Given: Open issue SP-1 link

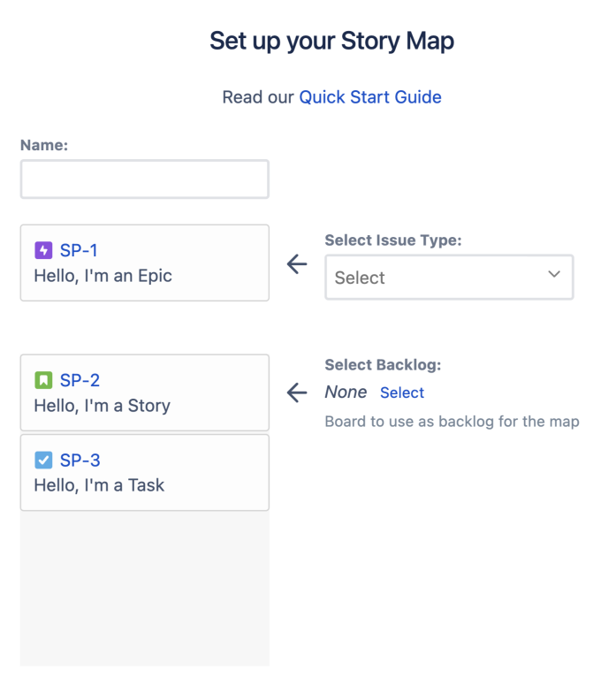Looking at the screenshot, I should click(x=79, y=251).
